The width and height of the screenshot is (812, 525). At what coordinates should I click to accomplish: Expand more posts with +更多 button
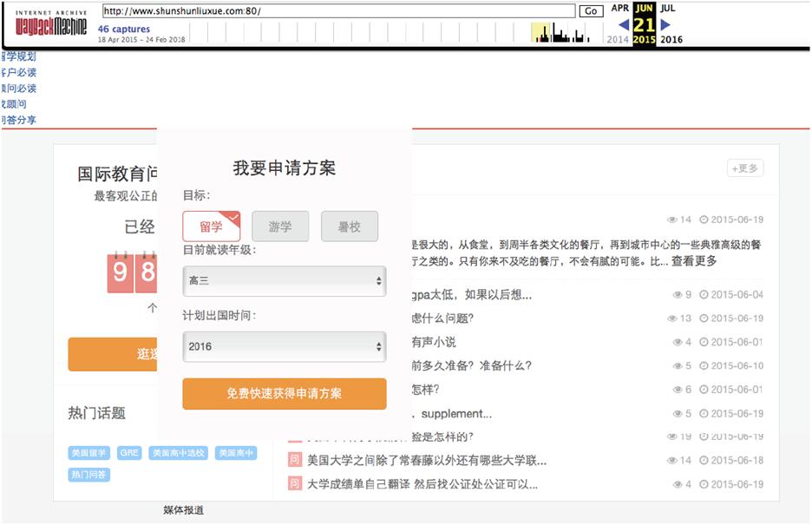744,168
